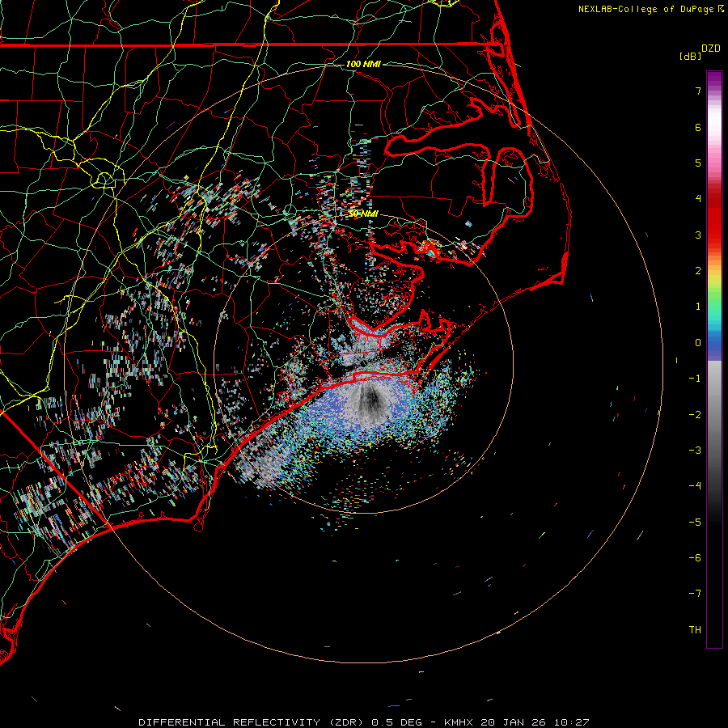728x728 pixels.
Task: Click the DZD color scale title
Action: point(711,49)
